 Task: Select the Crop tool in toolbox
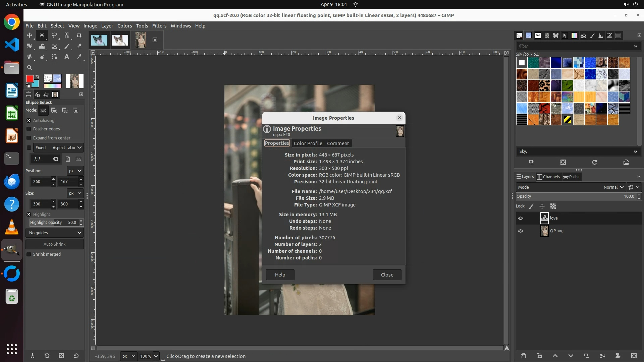(x=79, y=35)
